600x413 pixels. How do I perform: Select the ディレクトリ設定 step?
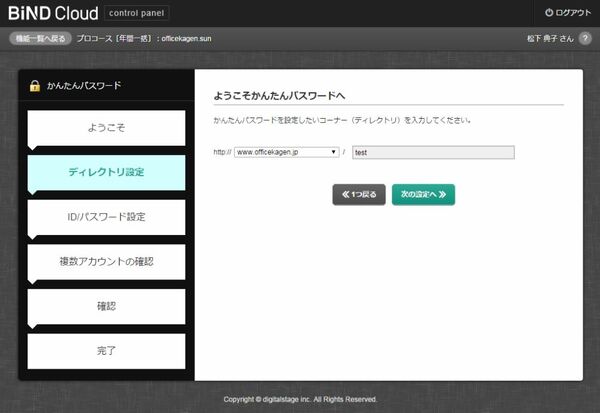(106, 172)
